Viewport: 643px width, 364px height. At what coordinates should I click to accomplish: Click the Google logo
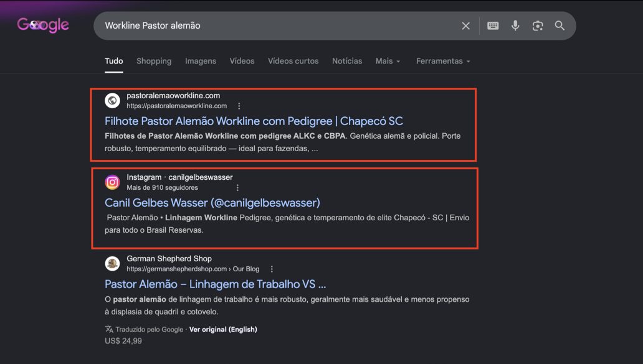(x=43, y=25)
